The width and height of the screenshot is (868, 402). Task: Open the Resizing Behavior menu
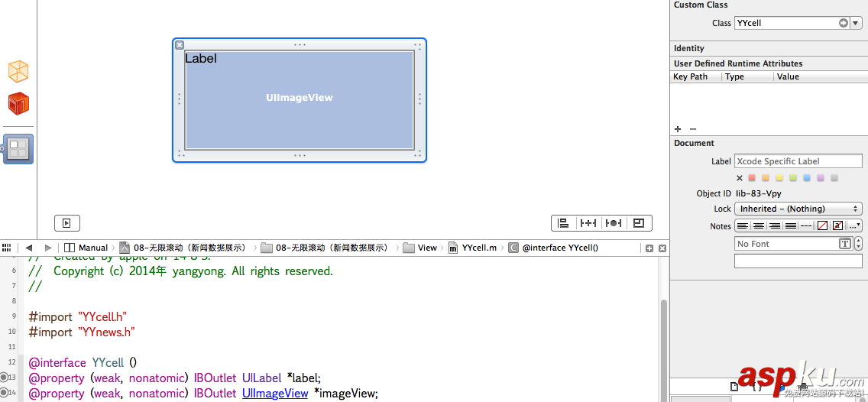point(639,223)
